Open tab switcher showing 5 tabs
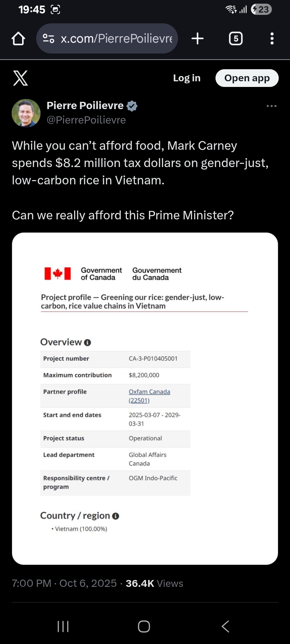This screenshot has height=644, width=290. (x=236, y=39)
